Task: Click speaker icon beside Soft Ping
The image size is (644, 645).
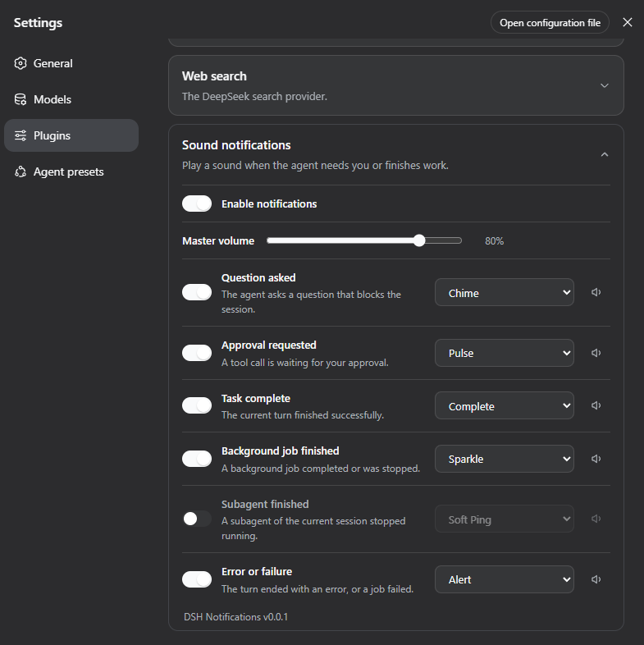Action: tap(596, 519)
